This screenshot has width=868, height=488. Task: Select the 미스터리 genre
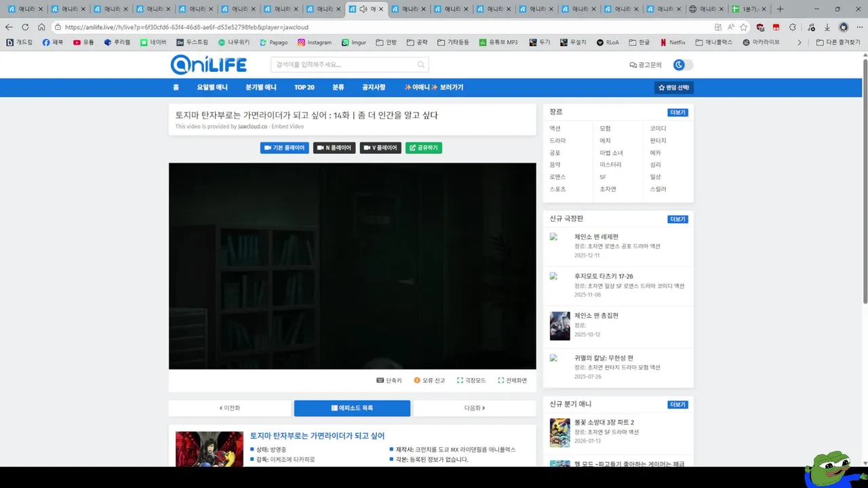coord(611,165)
